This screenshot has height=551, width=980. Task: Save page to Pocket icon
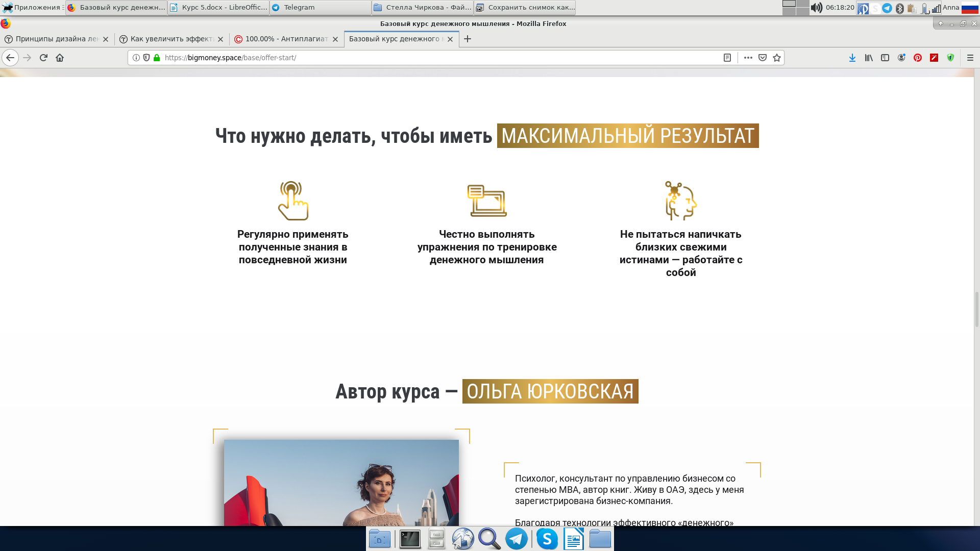coord(762,58)
